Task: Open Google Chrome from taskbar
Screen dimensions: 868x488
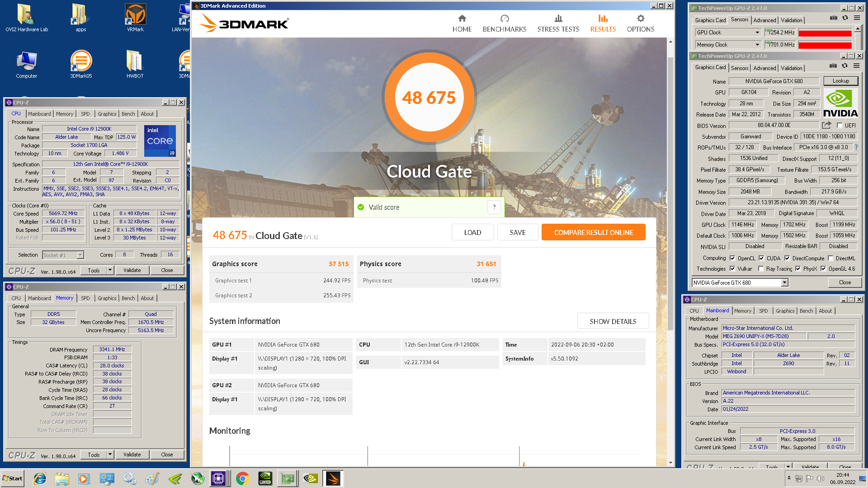Action: point(243,479)
